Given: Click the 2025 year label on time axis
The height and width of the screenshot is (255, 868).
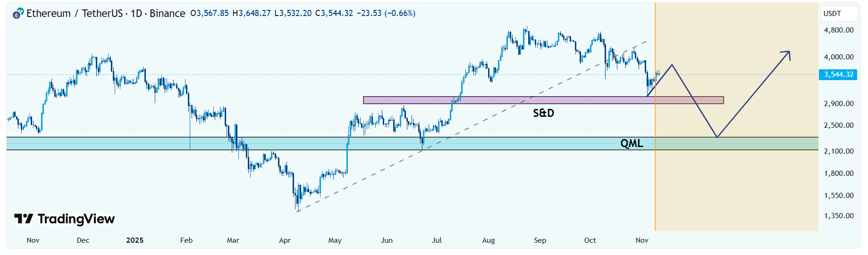Looking at the screenshot, I should [x=135, y=240].
